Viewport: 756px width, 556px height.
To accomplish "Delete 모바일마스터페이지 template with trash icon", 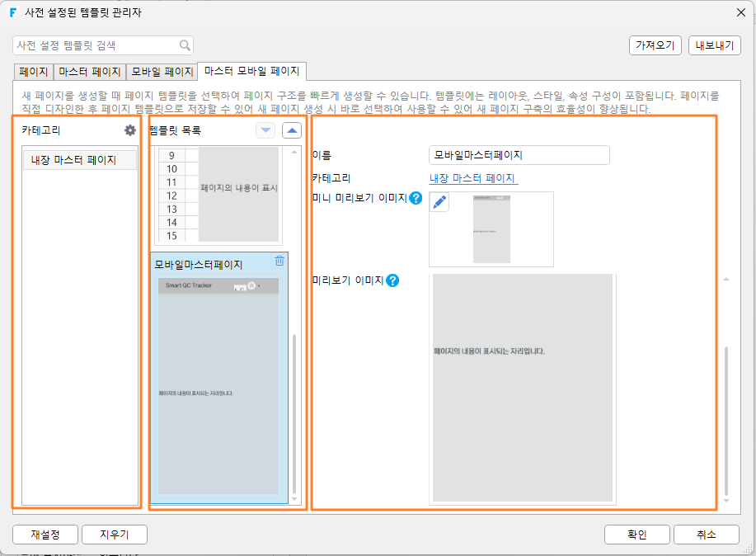I will click(x=279, y=262).
